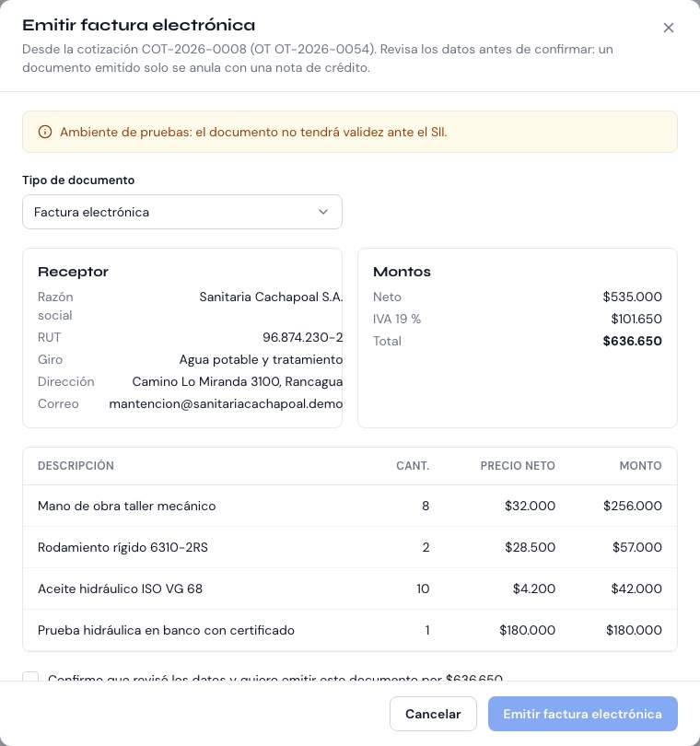The image size is (700, 746).
Task: Click the blue Emitir factura electrónica button
Action: click(582, 714)
